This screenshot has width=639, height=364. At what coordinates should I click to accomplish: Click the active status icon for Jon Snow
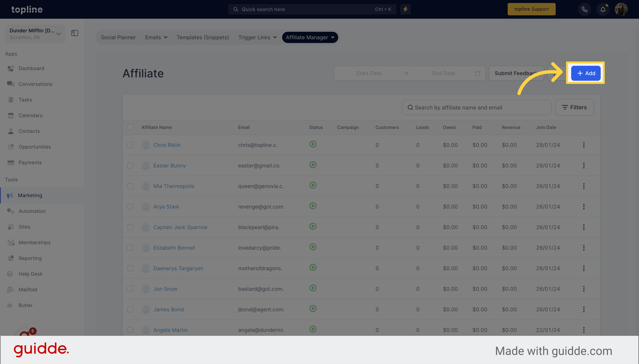click(313, 288)
